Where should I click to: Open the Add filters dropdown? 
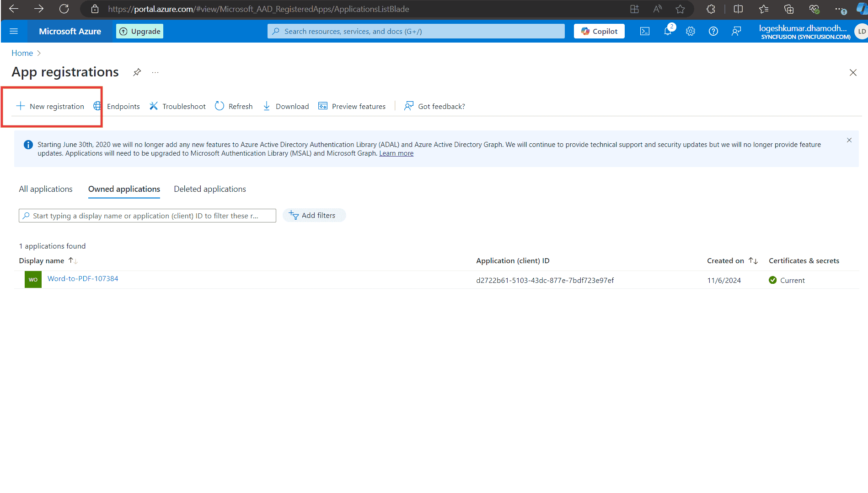tap(314, 215)
